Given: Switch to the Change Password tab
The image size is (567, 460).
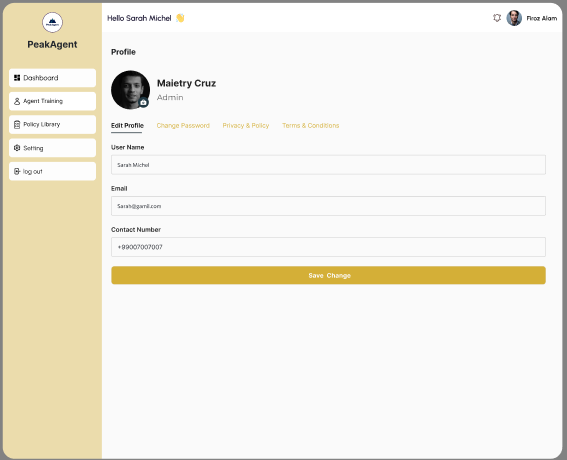Looking at the screenshot, I should (183, 125).
